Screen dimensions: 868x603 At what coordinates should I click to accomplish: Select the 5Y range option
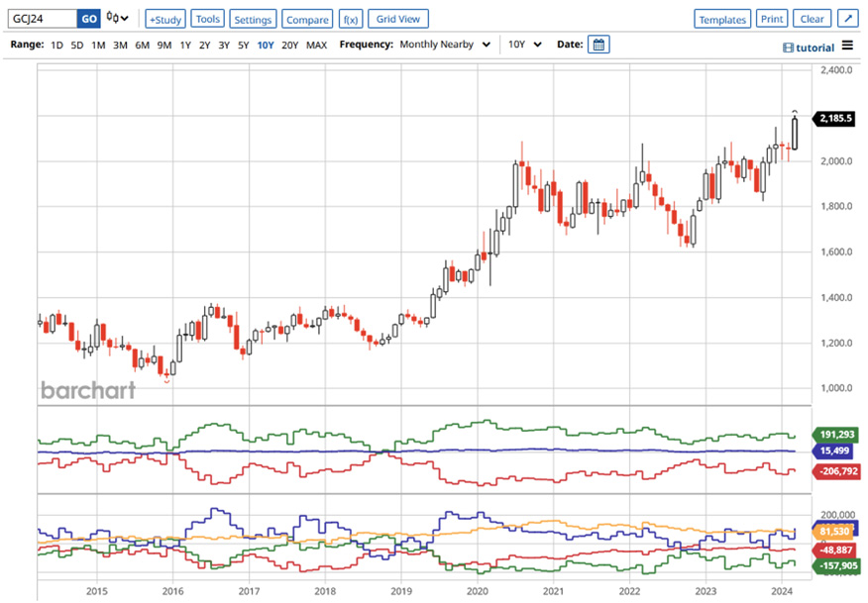tap(244, 45)
